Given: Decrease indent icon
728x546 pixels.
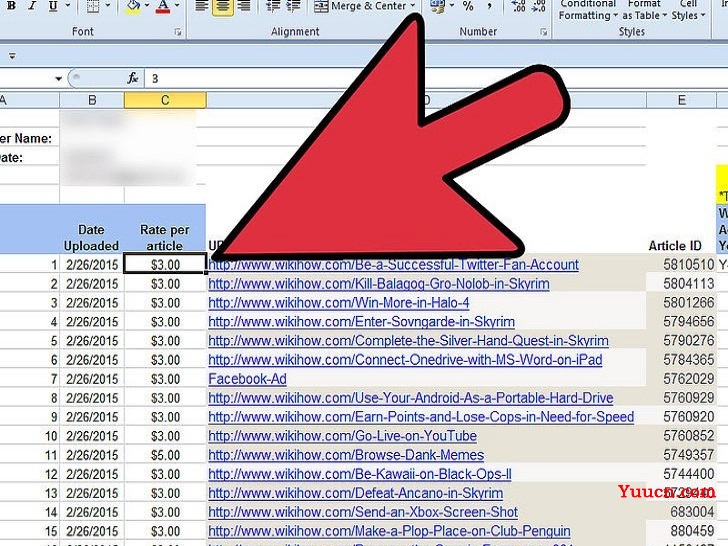Looking at the screenshot, I should click(x=273, y=6).
